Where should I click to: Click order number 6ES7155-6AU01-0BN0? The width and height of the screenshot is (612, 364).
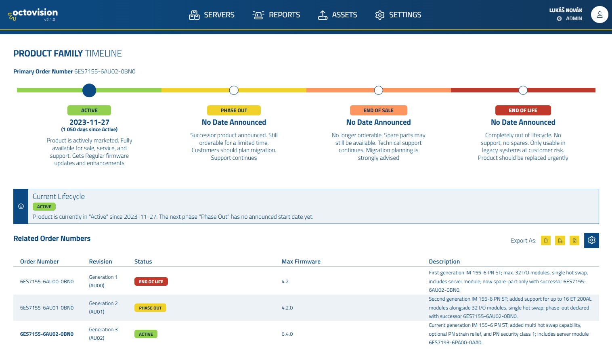pyautogui.click(x=47, y=308)
